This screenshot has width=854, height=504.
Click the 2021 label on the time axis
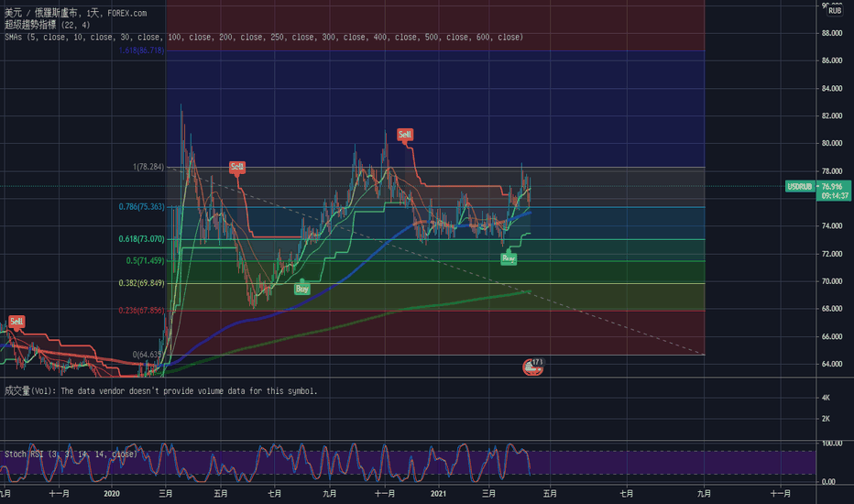438,494
